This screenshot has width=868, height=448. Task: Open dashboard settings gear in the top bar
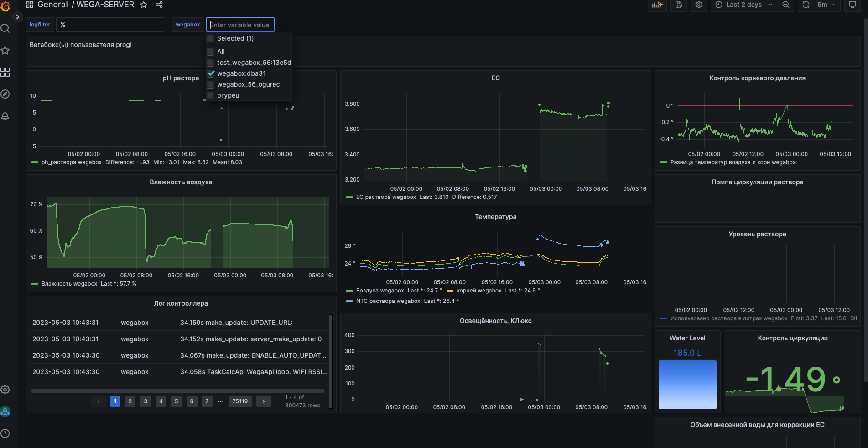point(699,5)
